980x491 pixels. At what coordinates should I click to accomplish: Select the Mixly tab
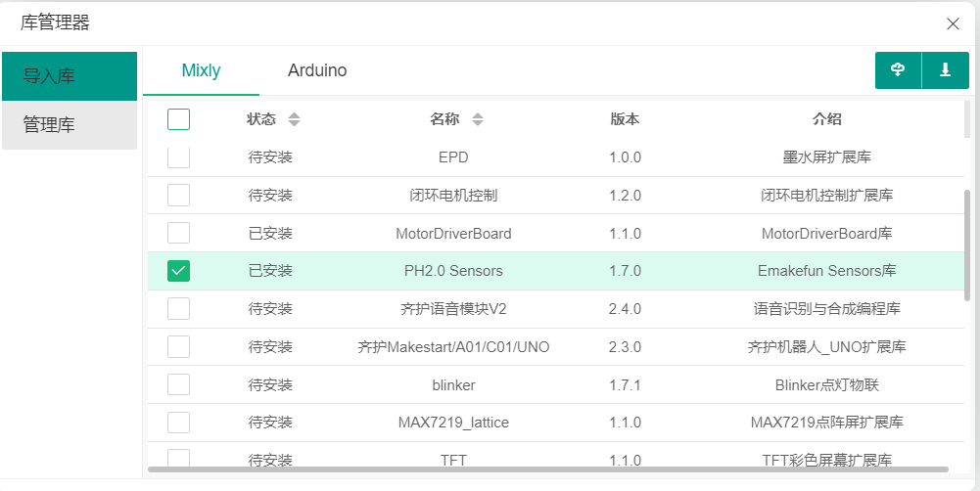pos(202,70)
